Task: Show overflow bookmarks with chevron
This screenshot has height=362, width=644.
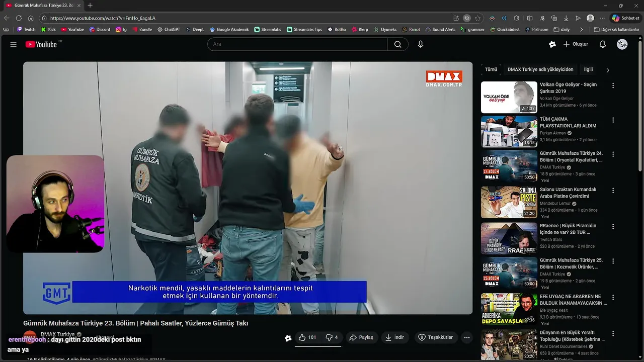Action: tap(582, 30)
